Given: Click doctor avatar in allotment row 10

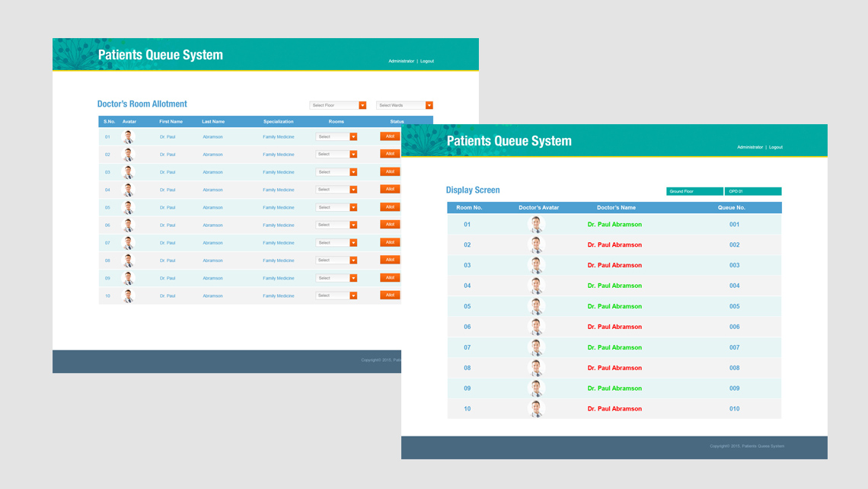Looking at the screenshot, I should [128, 296].
